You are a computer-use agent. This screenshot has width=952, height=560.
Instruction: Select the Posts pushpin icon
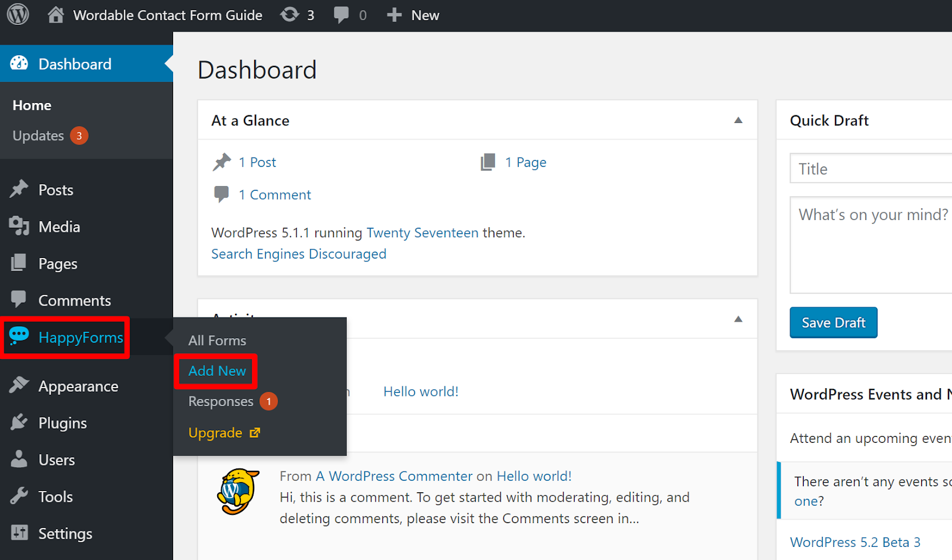(19, 189)
